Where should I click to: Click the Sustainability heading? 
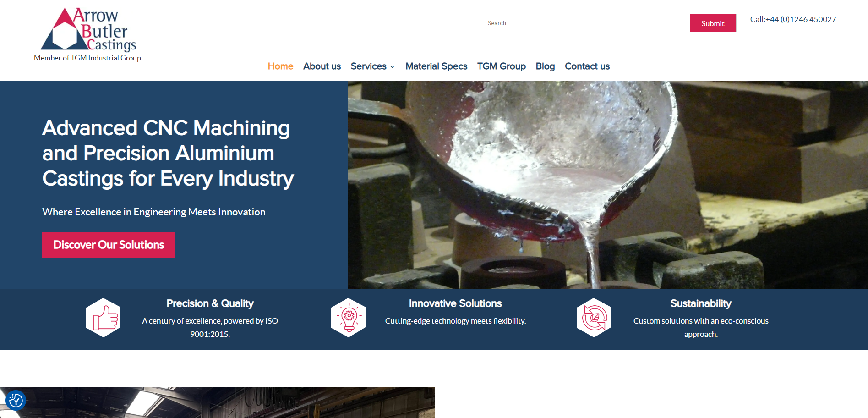pyautogui.click(x=700, y=303)
